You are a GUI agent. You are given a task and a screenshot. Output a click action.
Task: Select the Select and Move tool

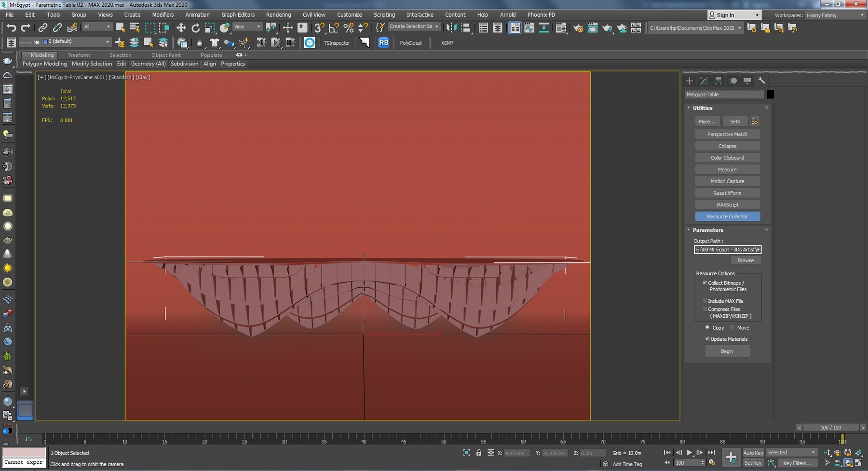click(181, 27)
